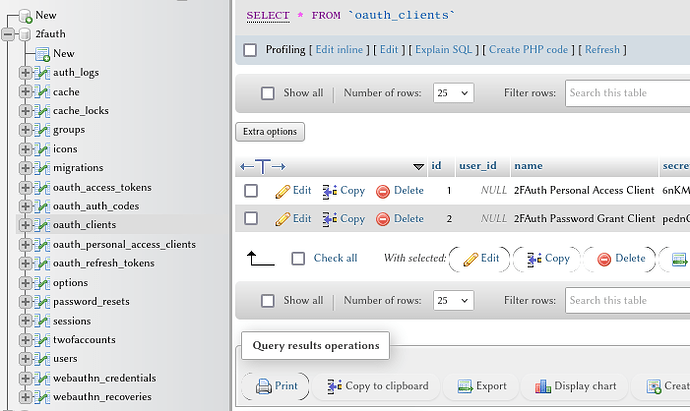The width and height of the screenshot is (690, 411).
Task: Toggle the Profiling checkbox
Action: tap(250, 50)
